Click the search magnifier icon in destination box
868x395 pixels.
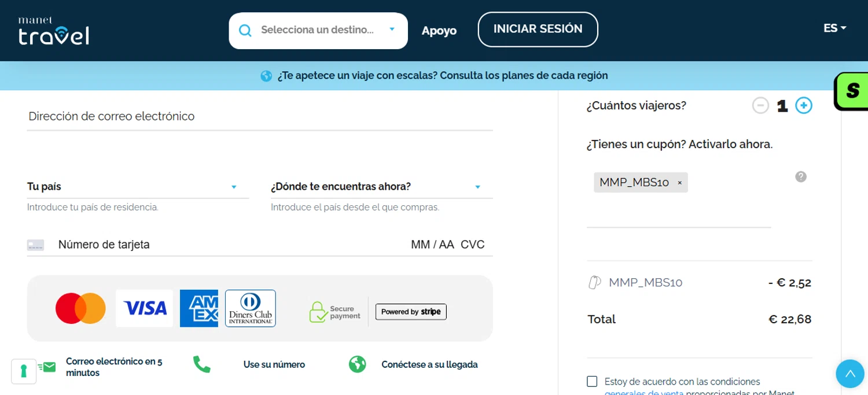coord(245,30)
